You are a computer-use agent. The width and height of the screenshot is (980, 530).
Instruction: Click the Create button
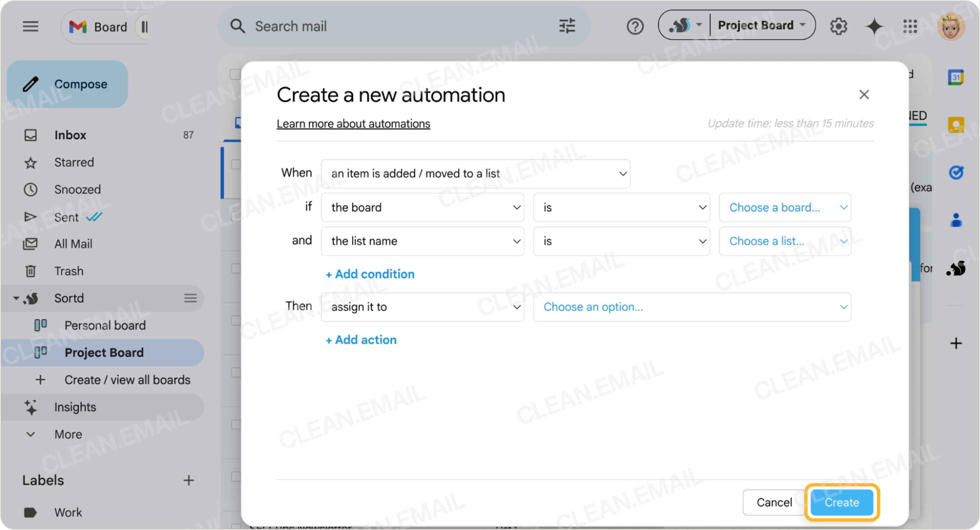pos(841,502)
